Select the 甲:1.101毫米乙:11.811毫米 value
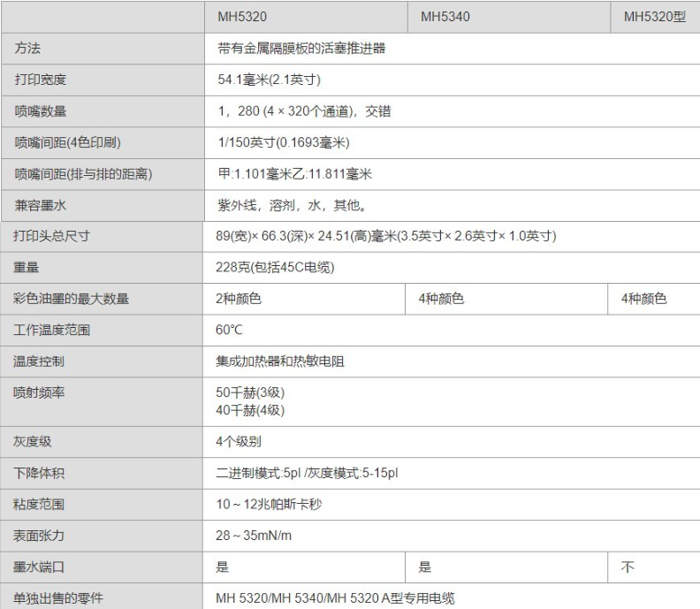 tap(294, 173)
